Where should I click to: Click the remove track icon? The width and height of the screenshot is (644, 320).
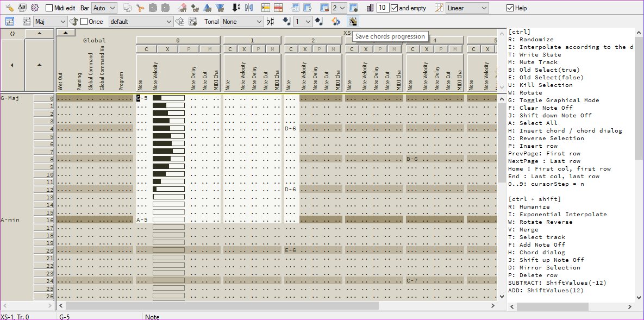click(324, 8)
